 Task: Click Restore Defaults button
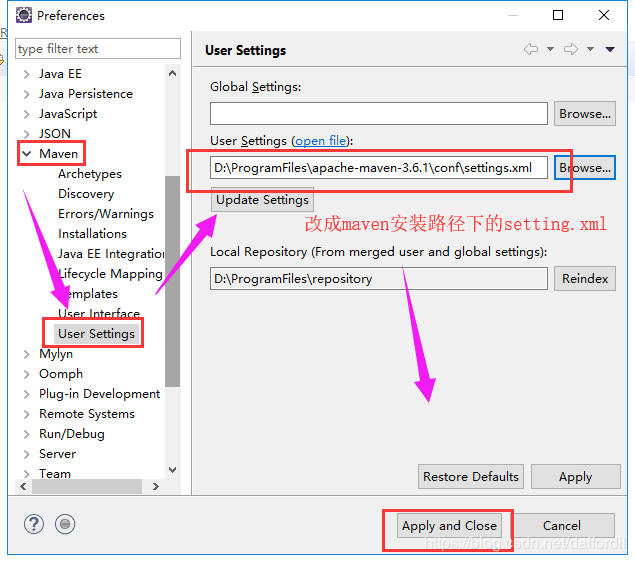471,477
